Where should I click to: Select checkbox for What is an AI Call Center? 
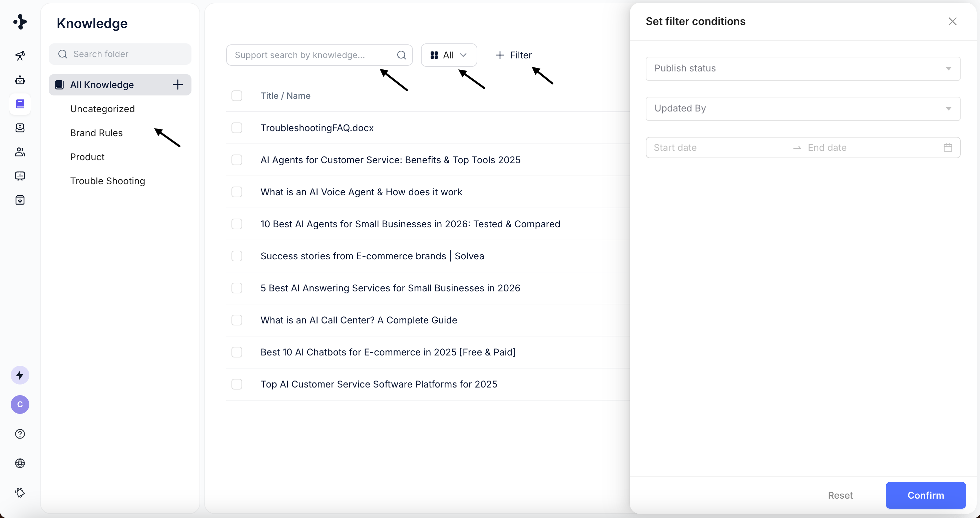pyautogui.click(x=236, y=320)
